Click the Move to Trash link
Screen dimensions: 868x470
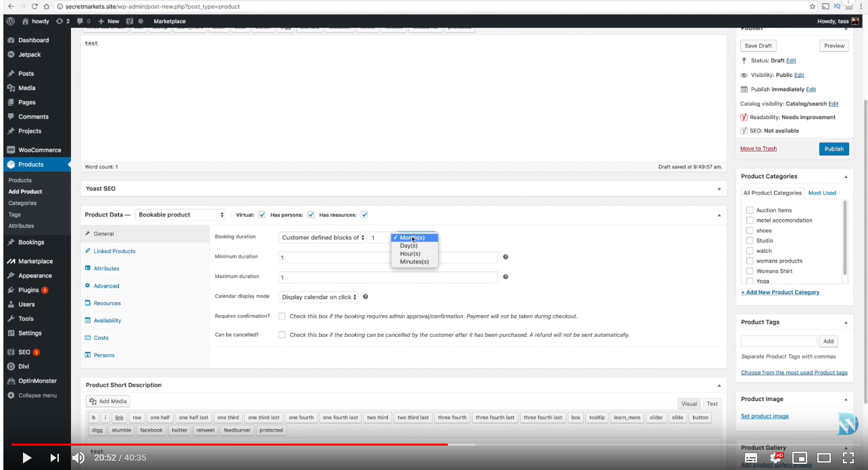(x=758, y=149)
